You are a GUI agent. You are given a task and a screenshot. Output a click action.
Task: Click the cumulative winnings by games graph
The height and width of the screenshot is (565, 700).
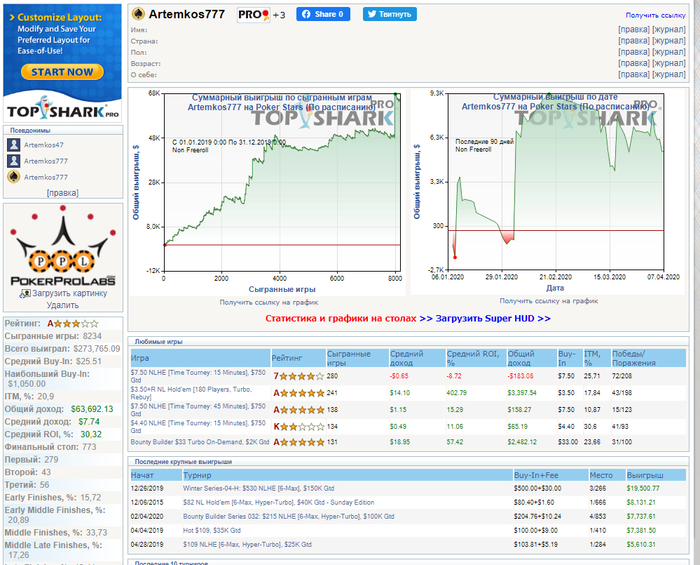[x=267, y=192]
